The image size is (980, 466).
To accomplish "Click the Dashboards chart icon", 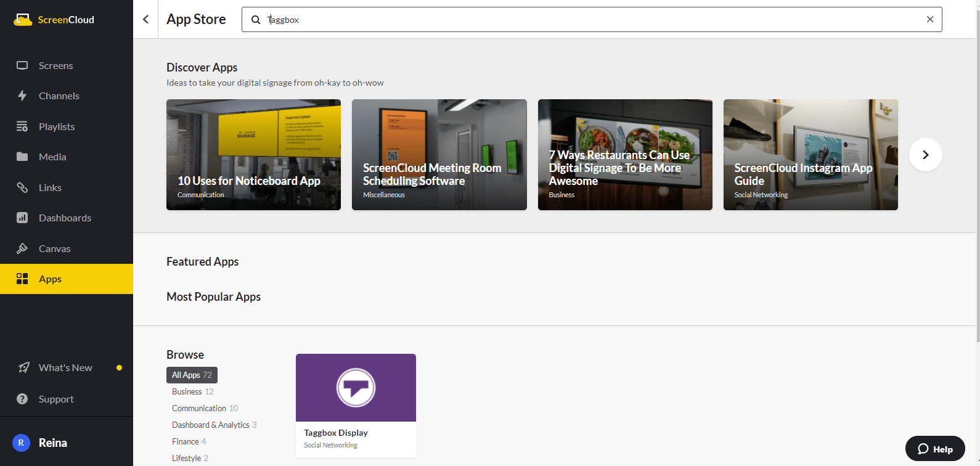I will tap(22, 218).
